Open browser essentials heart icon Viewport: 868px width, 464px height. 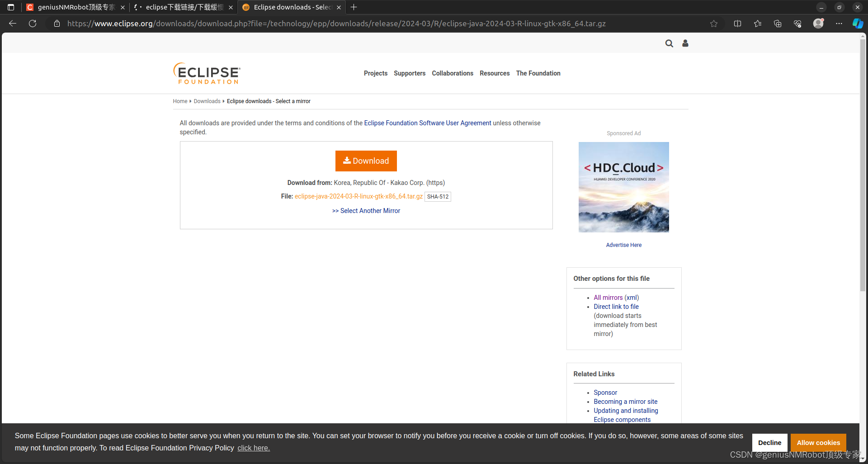(797, 24)
